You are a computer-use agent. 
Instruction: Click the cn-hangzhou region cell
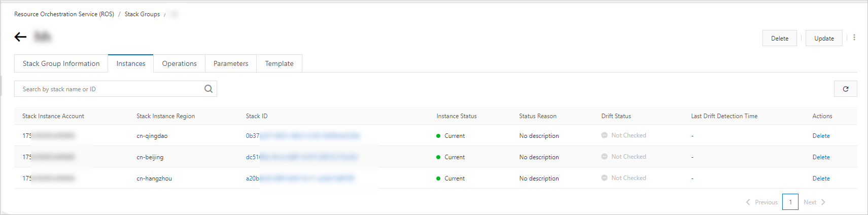pos(154,178)
